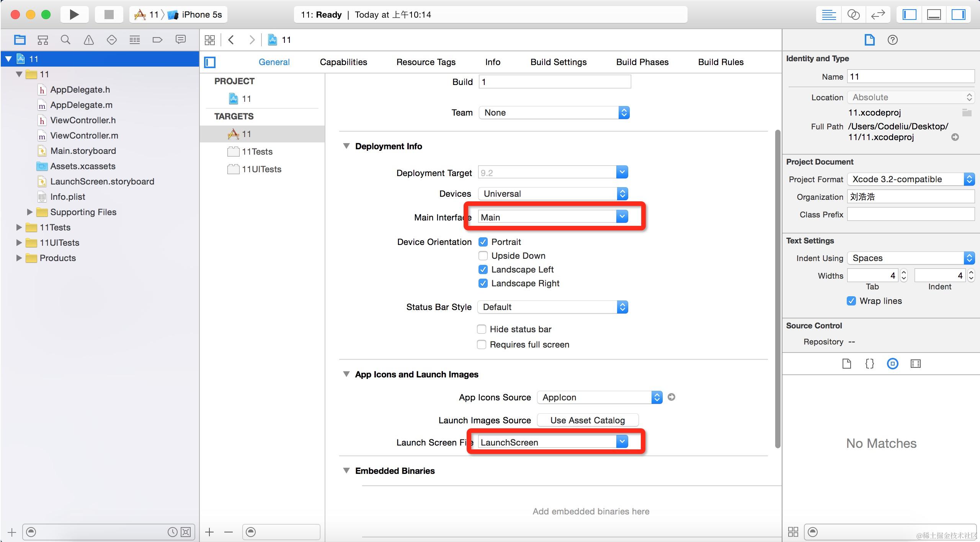Open the Capabilities tab
The width and height of the screenshot is (980, 542).
(x=343, y=62)
